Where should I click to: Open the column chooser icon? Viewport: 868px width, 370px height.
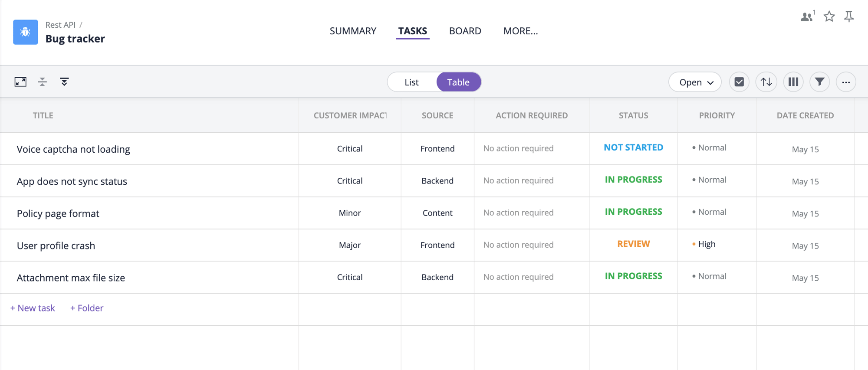click(793, 82)
